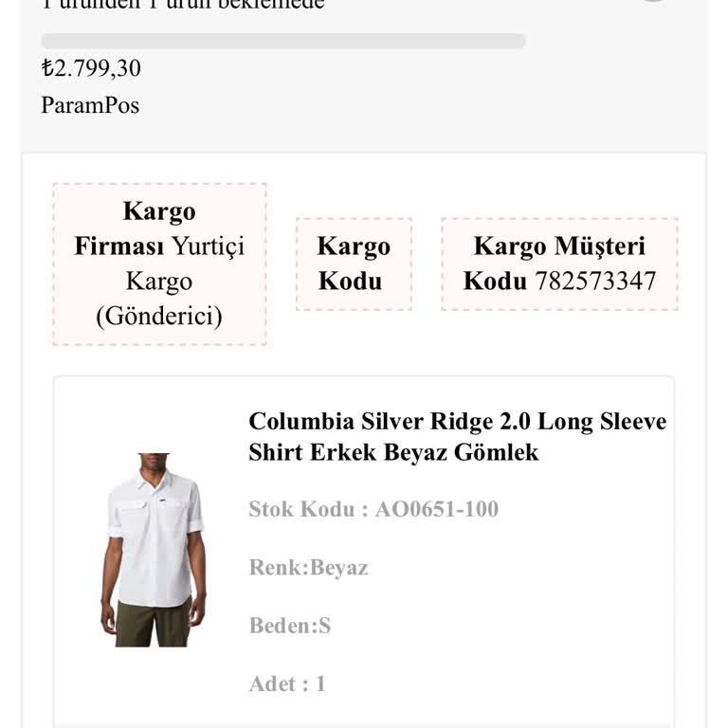Click 'Shirt Erkek Beyaz Gömlek' title line
Viewport: 728px width, 728px height.
click(393, 452)
